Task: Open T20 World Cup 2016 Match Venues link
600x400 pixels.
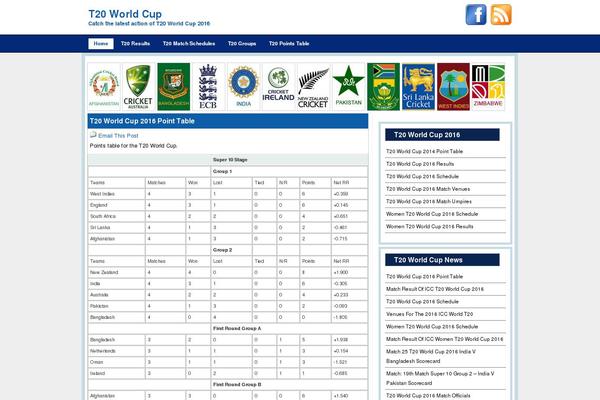Action: pos(428,189)
